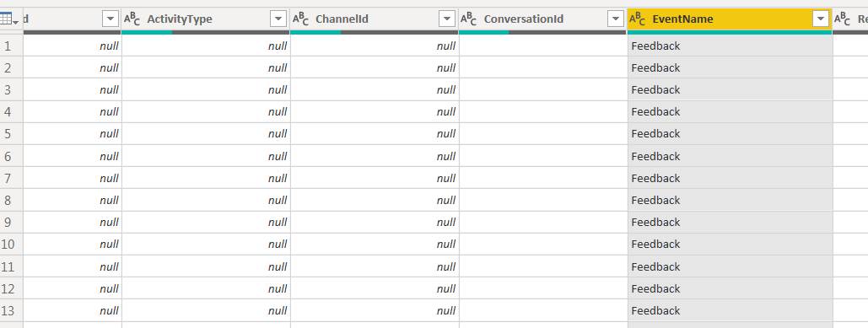Select row number 8

(x=11, y=200)
